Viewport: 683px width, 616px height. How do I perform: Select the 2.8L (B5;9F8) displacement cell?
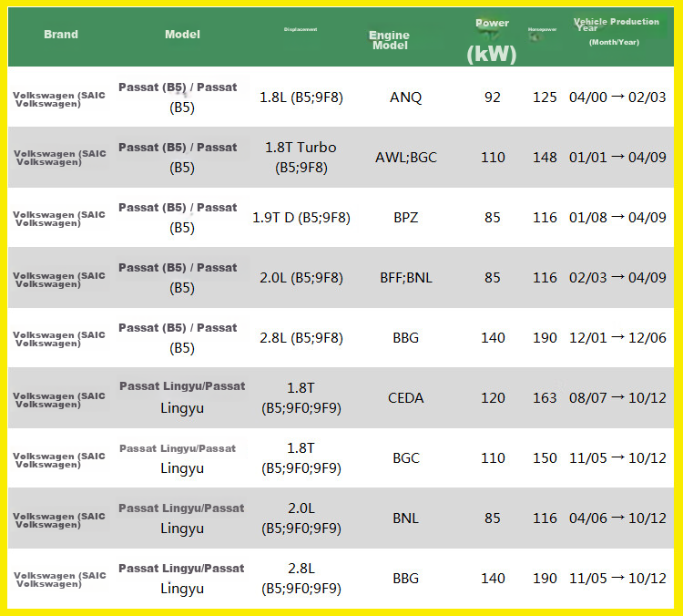tap(301, 337)
